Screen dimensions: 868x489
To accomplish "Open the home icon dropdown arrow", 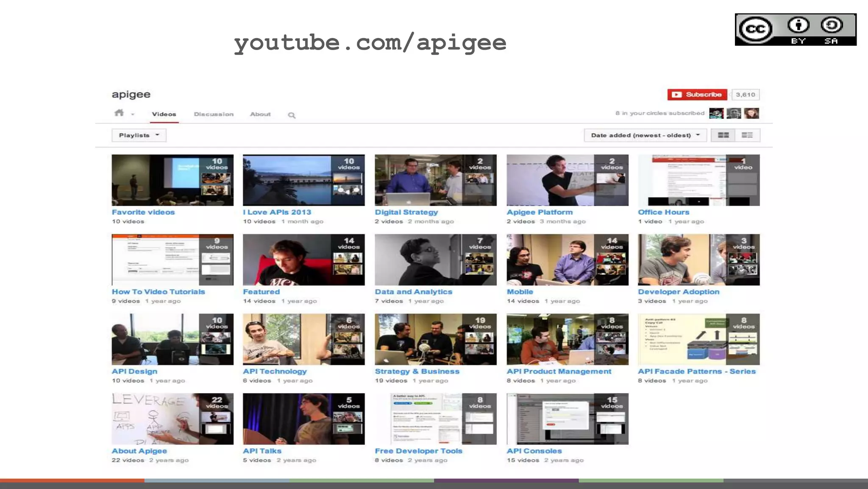I will [133, 115].
